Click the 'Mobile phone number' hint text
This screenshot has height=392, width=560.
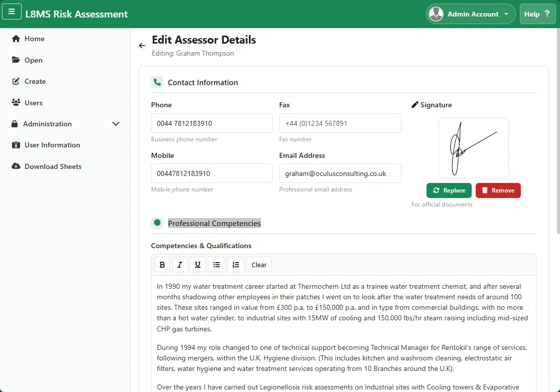pyautogui.click(x=182, y=189)
